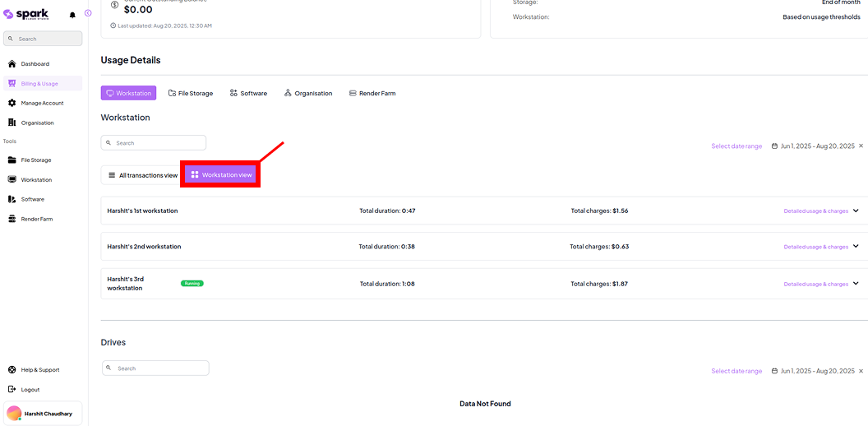The width and height of the screenshot is (868, 426).
Task: Click the Logout icon
Action: pyautogui.click(x=12, y=390)
